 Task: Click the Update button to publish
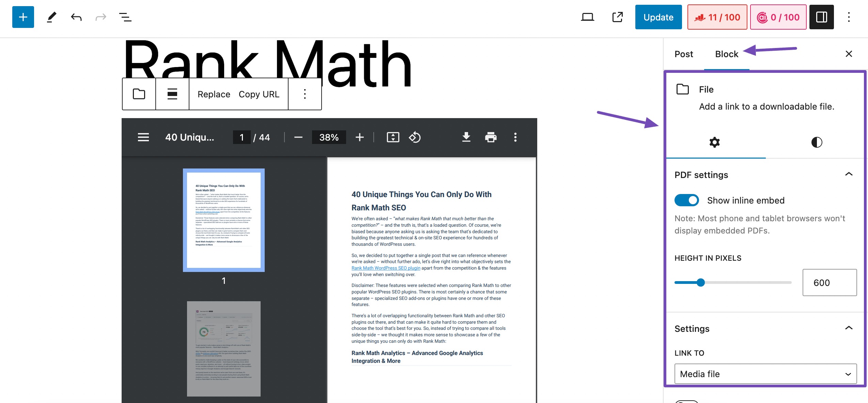(659, 17)
